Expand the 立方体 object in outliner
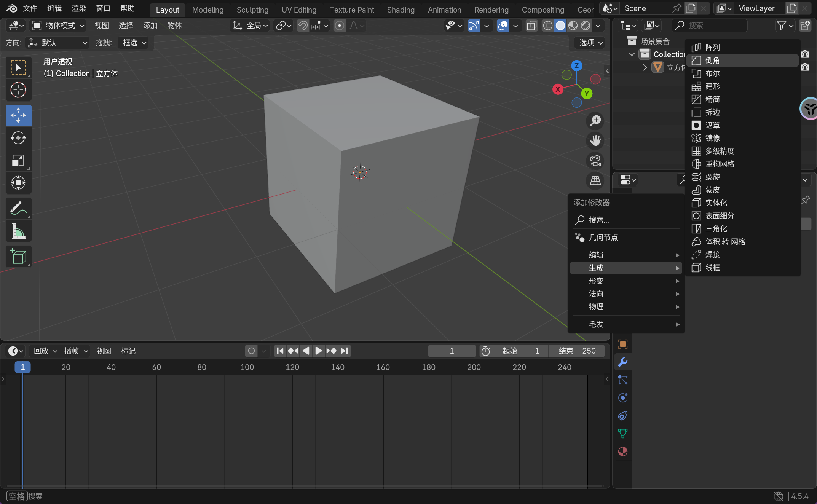 645,67
